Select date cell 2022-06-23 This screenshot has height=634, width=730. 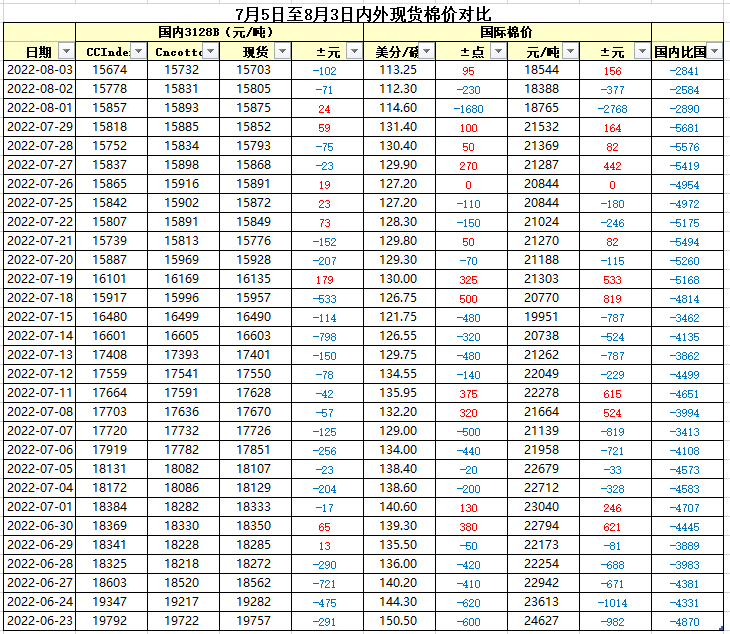(40, 621)
